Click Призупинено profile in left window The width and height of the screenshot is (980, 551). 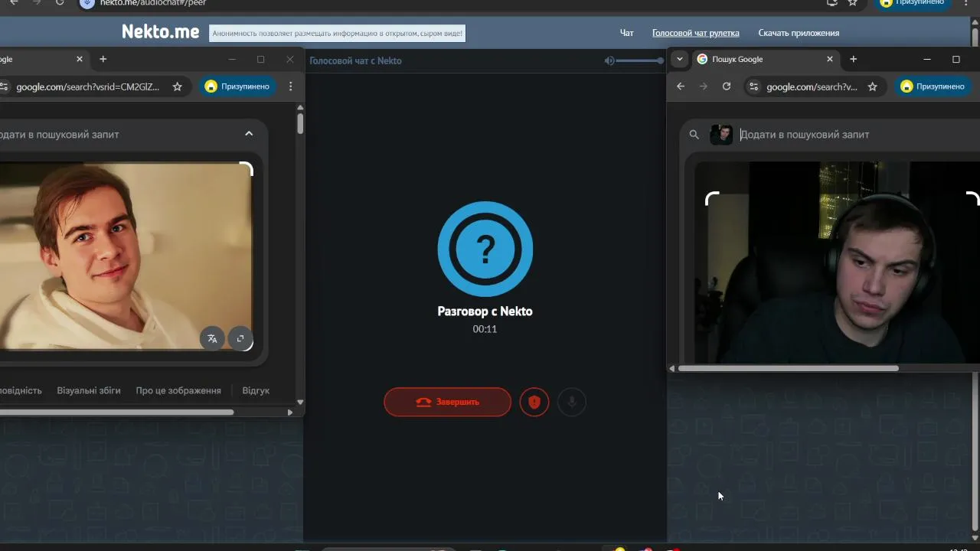click(237, 86)
